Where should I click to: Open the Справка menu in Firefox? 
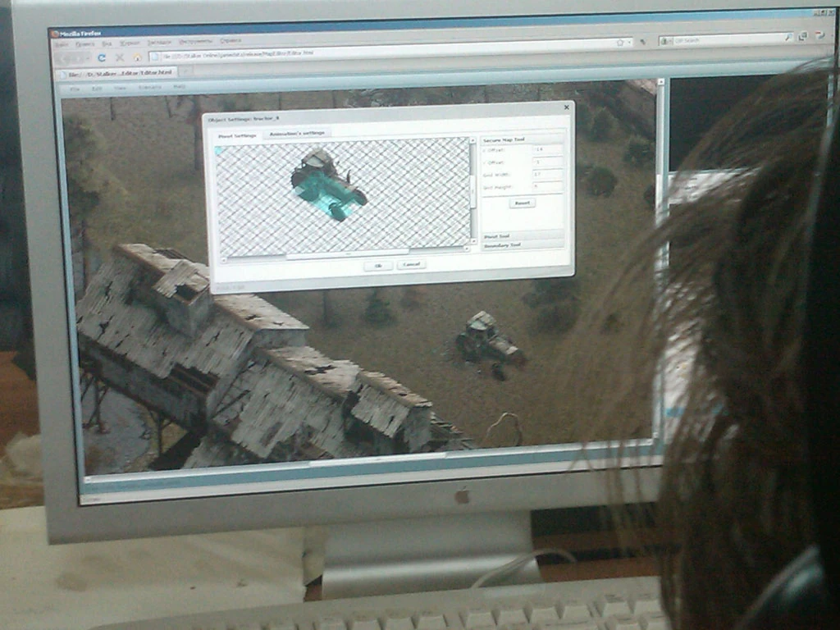[231, 40]
